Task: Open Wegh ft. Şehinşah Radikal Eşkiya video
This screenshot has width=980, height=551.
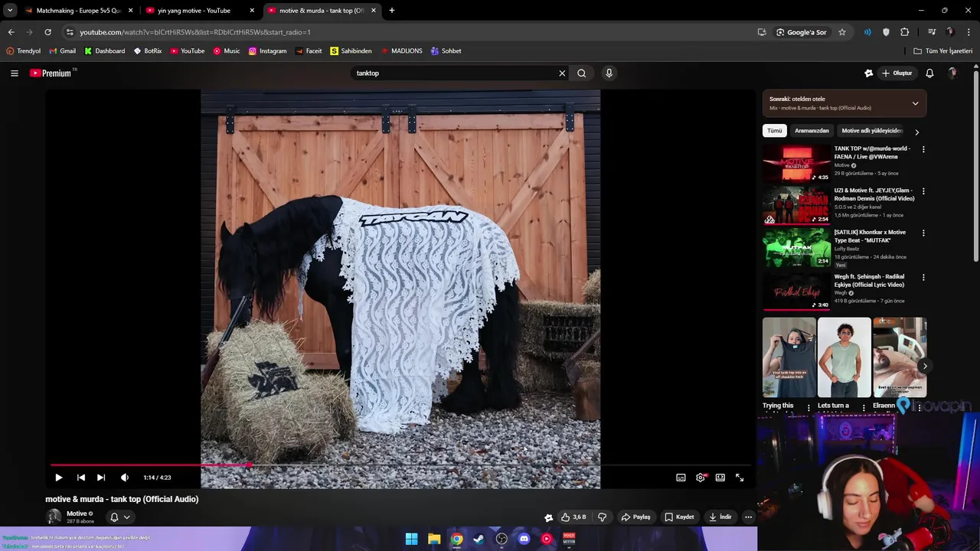Action: [796, 291]
